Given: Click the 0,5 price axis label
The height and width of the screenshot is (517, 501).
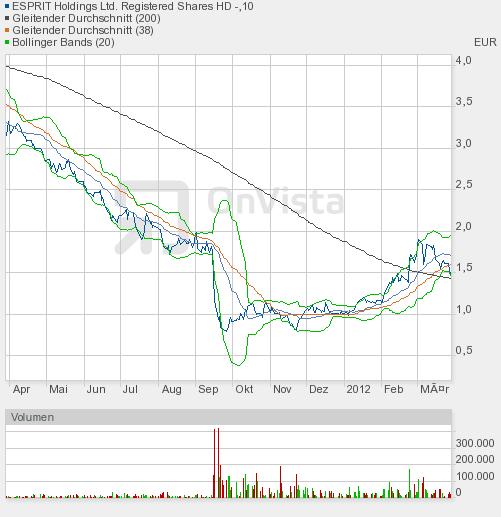Looking at the screenshot, I should (x=464, y=350).
